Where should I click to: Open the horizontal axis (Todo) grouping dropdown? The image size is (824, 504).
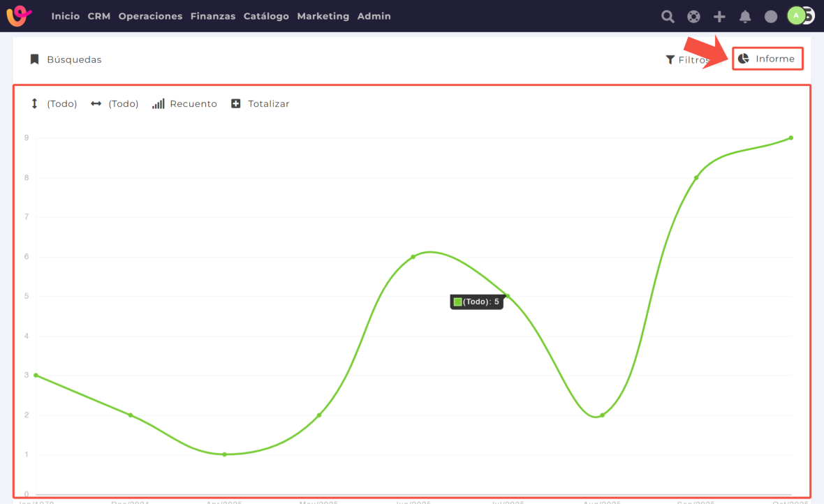click(115, 103)
